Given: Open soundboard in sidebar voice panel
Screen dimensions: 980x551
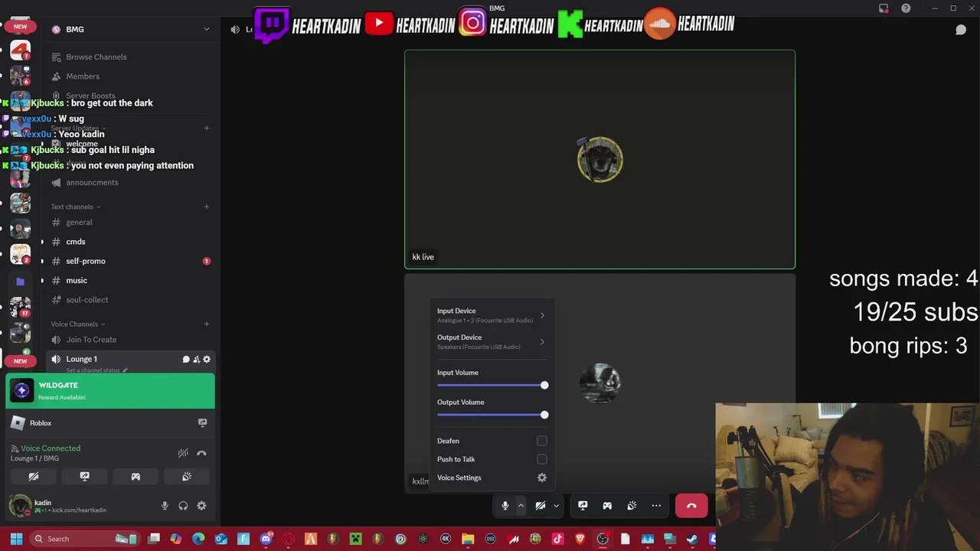Looking at the screenshot, I should pos(187,477).
